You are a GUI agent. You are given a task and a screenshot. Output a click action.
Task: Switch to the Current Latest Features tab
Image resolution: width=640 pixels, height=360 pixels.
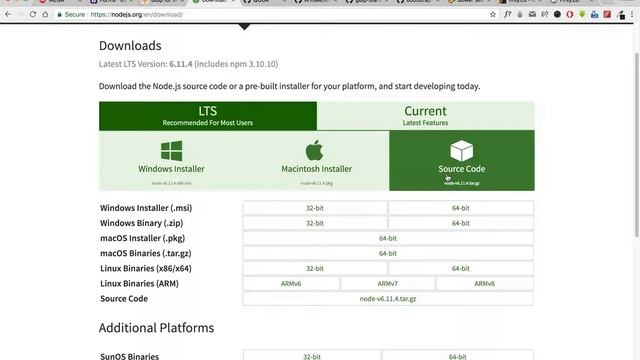pos(425,116)
